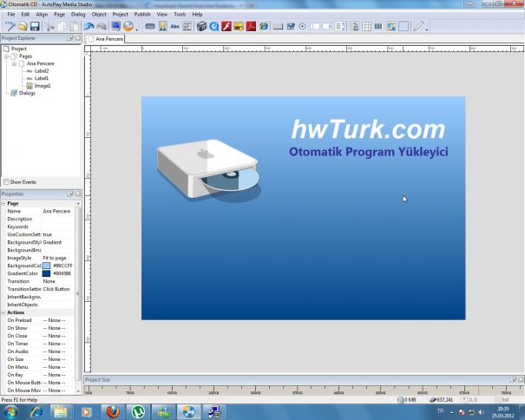Screen dimensions: 525x420
Task: Pick the BackgroundColor #99CCFF swatch
Action: (46, 266)
